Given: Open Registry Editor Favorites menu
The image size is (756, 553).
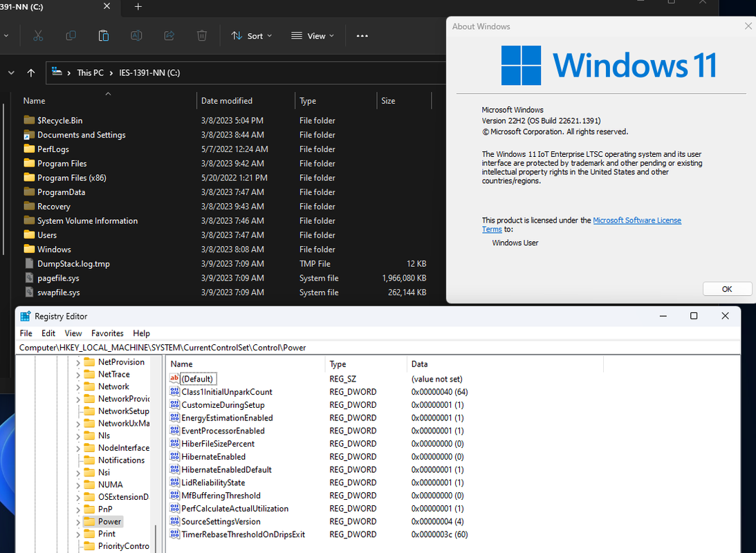Looking at the screenshot, I should coord(107,333).
